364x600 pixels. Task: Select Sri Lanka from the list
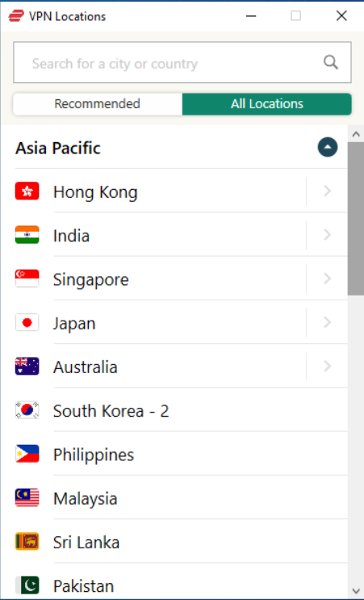click(x=182, y=542)
